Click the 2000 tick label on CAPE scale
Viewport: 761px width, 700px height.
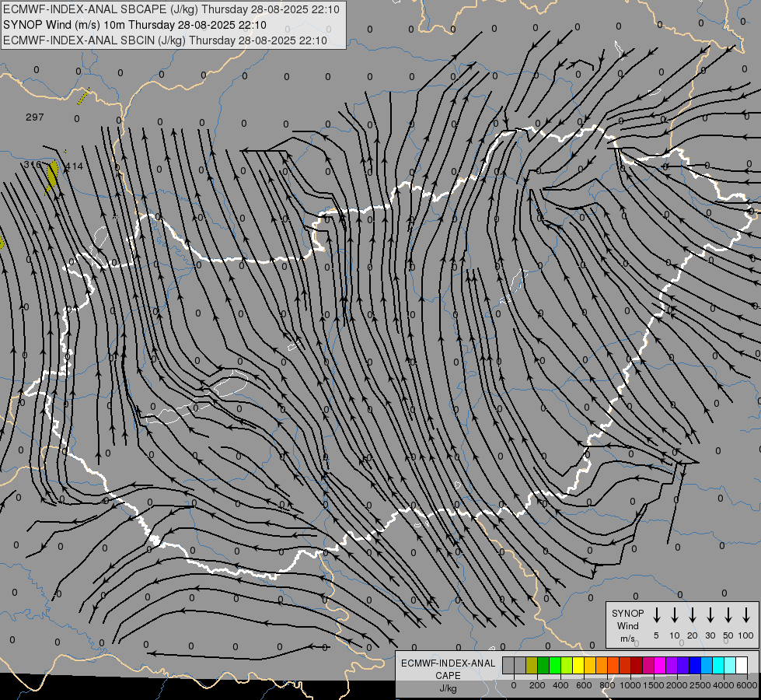click(676, 685)
